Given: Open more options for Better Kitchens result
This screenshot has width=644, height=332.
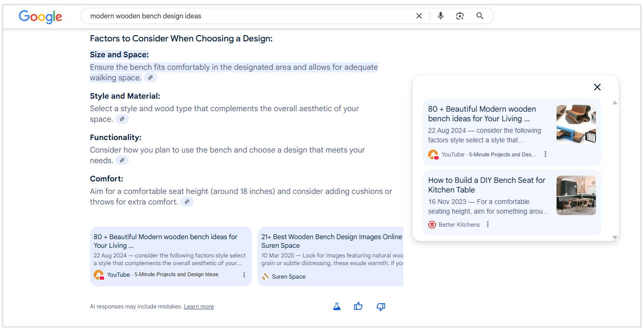Looking at the screenshot, I should point(488,225).
